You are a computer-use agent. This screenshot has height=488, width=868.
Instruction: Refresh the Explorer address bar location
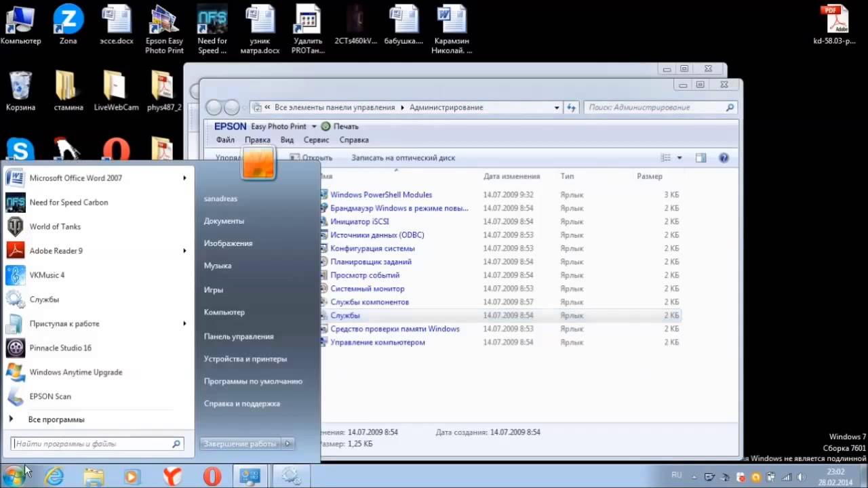point(572,108)
